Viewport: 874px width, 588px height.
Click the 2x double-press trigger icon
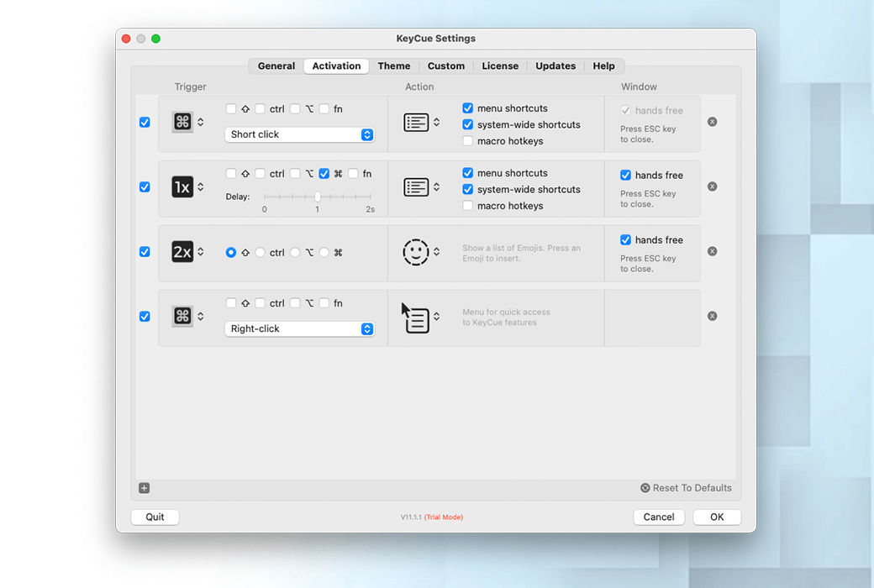click(x=183, y=251)
